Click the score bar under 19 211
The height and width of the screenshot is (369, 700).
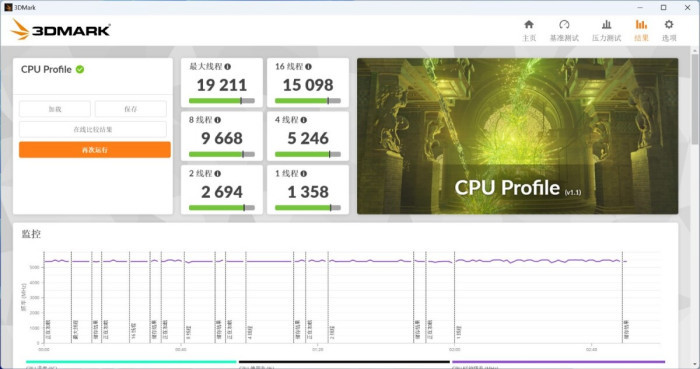point(222,101)
